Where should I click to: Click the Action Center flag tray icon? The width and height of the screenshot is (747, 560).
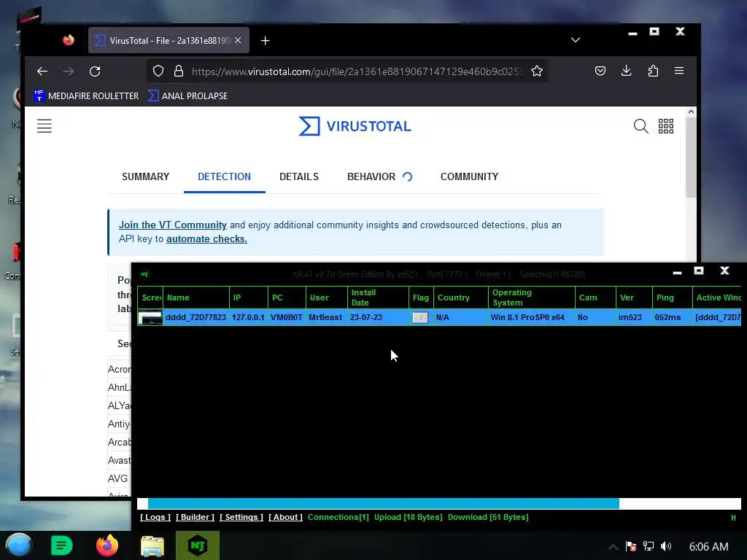tap(631, 546)
